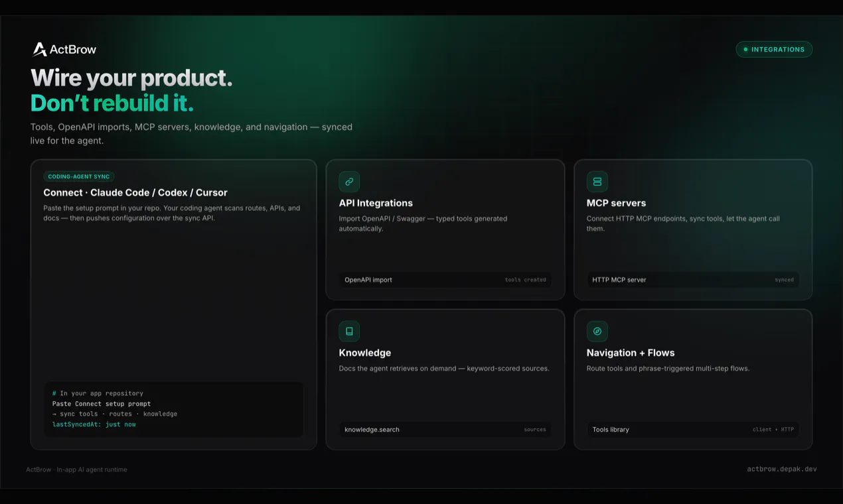Click the "tools created" status text
843x504 pixels.
click(525, 280)
